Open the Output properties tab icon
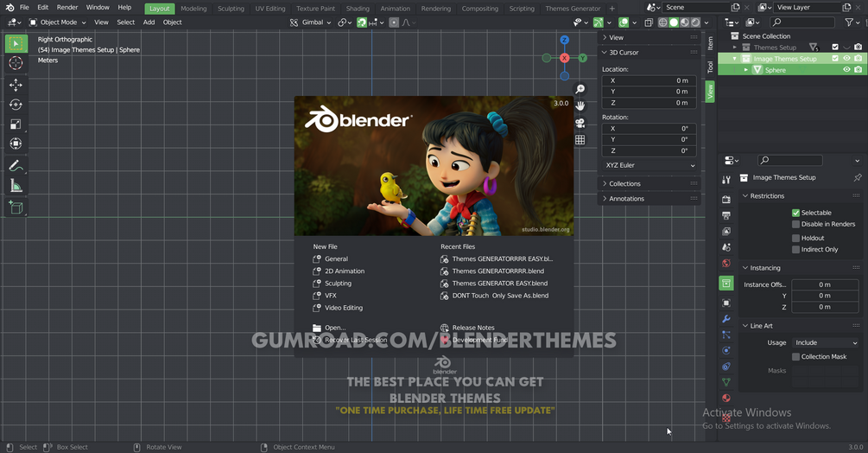868x453 pixels. point(726,215)
